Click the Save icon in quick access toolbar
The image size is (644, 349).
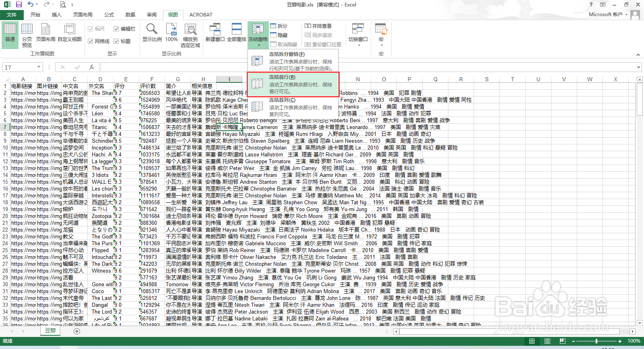(x=19, y=4)
